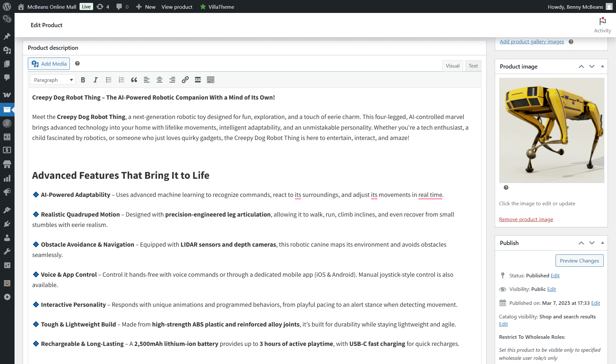This screenshot has height=364, width=616.
Task: Click the robot dog product image thumbnail
Action: point(551,130)
